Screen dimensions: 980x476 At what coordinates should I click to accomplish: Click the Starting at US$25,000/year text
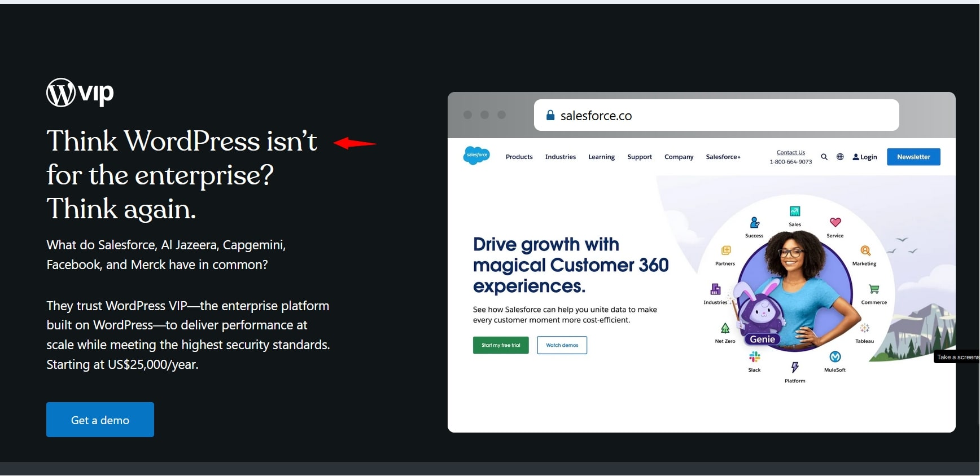pos(123,364)
